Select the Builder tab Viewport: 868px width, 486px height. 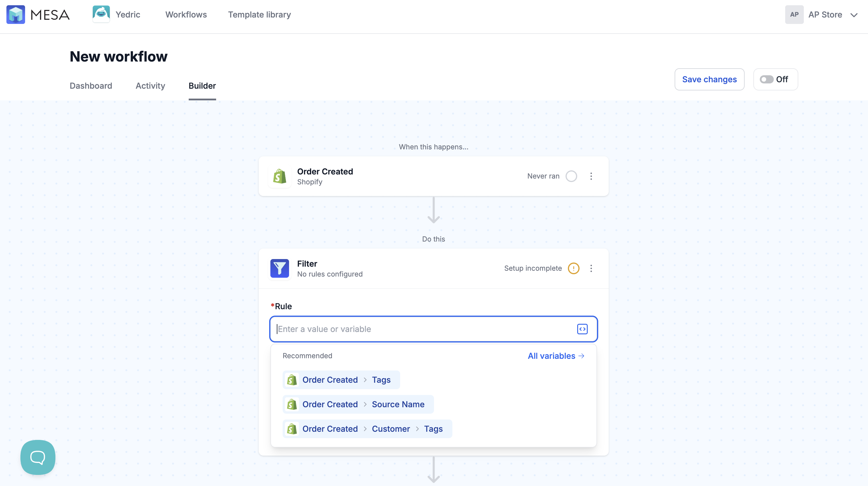(x=202, y=85)
